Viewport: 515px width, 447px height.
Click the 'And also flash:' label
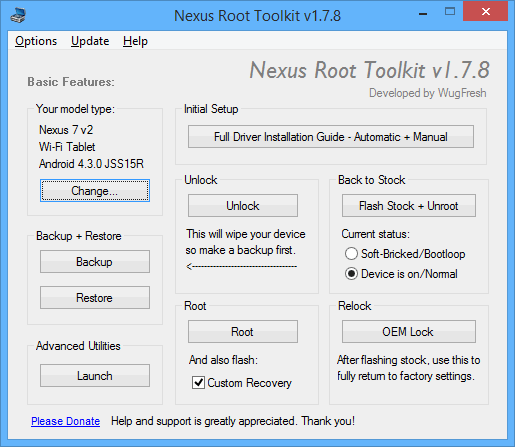(223, 360)
